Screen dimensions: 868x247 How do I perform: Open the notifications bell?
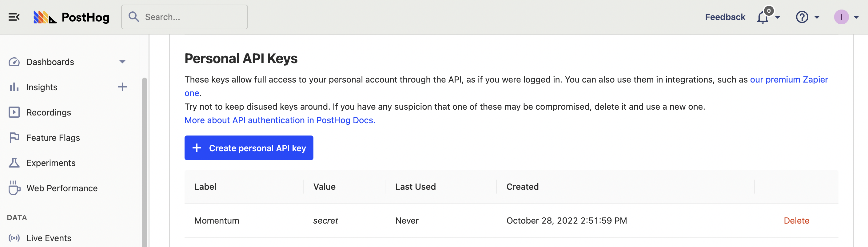[x=763, y=17]
